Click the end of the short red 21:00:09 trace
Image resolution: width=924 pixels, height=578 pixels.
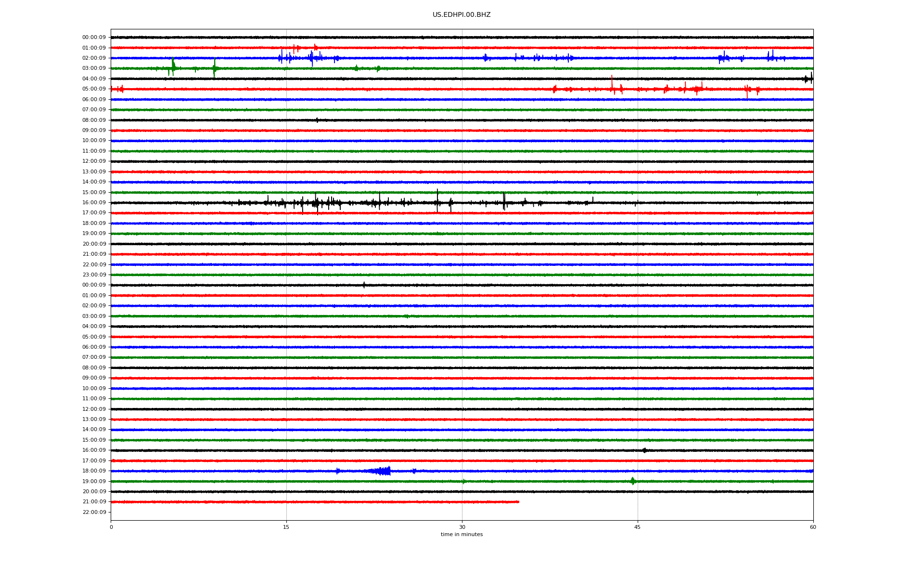pyautogui.click(x=518, y=502)
